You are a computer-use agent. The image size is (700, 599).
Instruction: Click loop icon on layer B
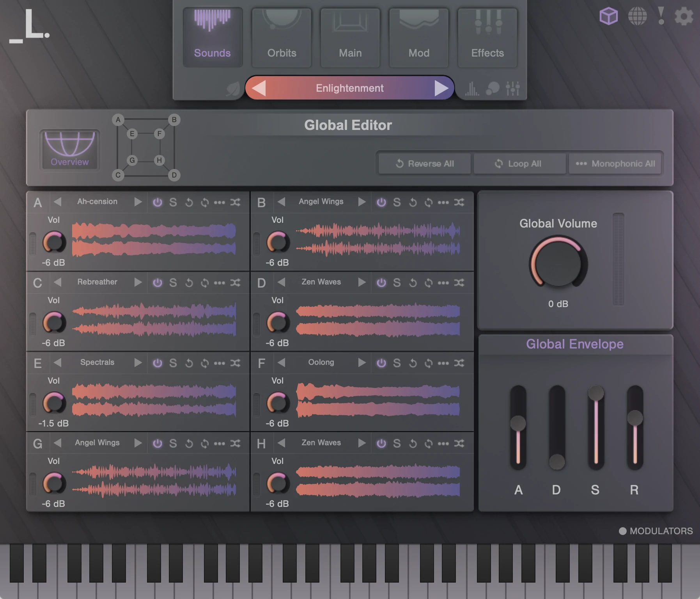428,202
